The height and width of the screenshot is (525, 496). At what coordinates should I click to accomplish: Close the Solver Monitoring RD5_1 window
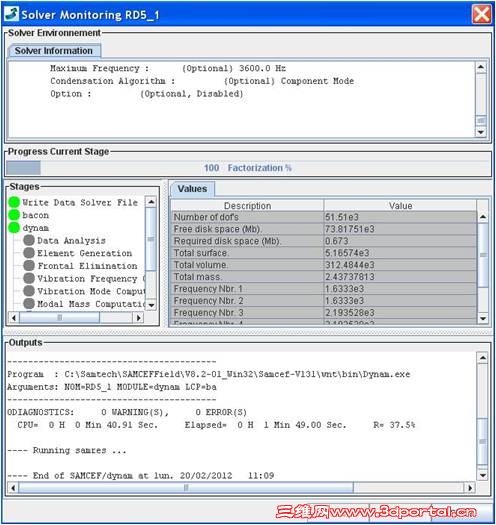point(482,14)
